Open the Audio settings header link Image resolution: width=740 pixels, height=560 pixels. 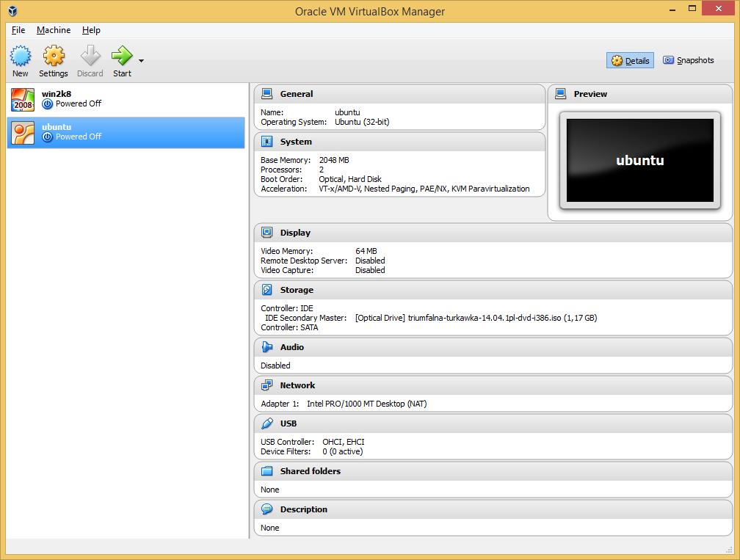(292, 347)
